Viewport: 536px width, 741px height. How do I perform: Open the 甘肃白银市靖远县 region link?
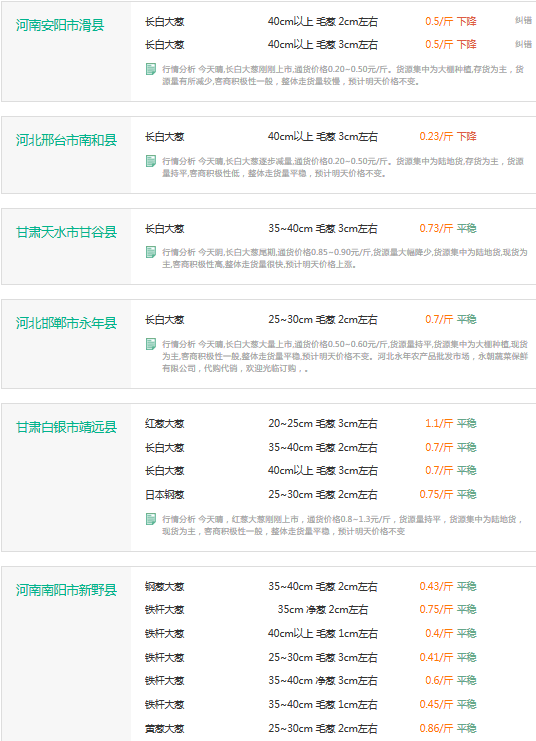point(66,427)
